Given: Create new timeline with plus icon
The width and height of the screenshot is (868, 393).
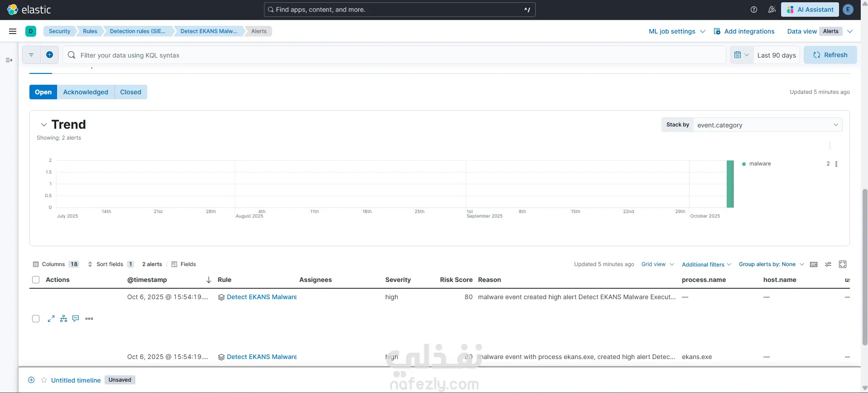Looking at the screenshot, I should click(x=31, y=380).
